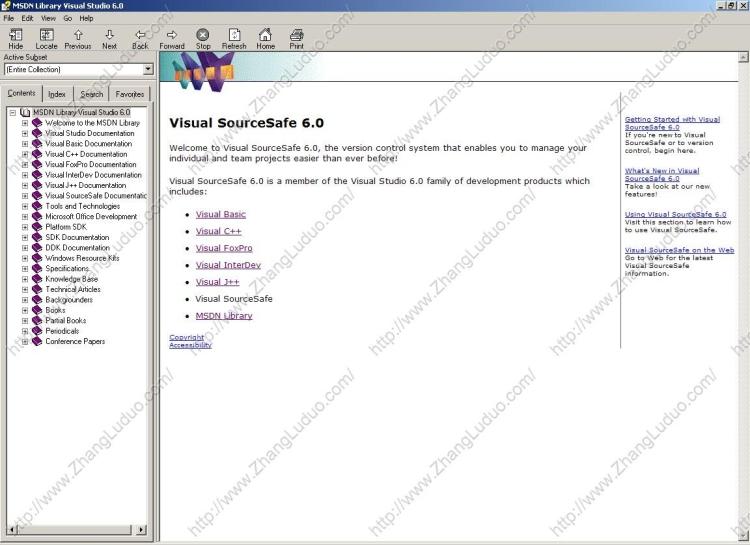Switch to the Favorites tab
Image resolution: width=750 pixels, height=545 pixels.
(x=130, y=94)
